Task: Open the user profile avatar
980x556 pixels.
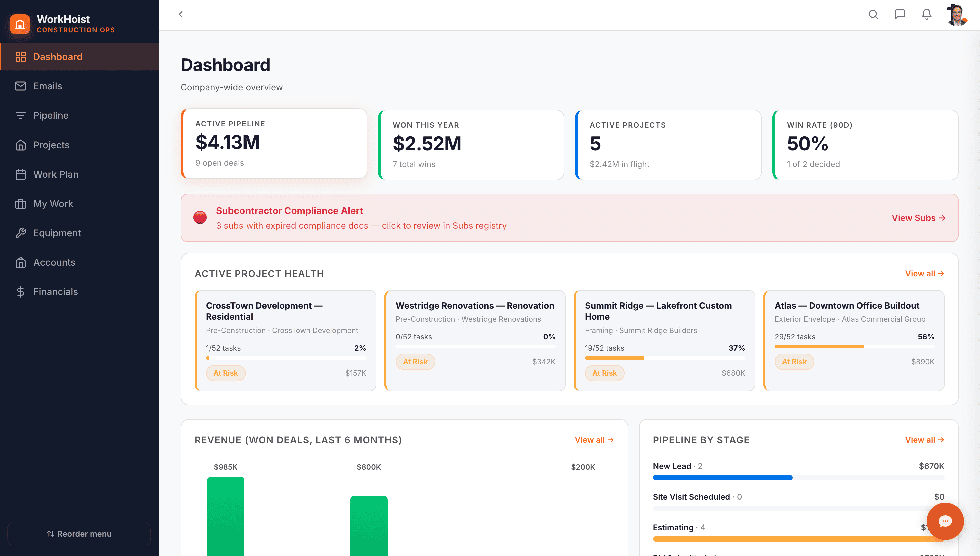Action: point(957,15)
